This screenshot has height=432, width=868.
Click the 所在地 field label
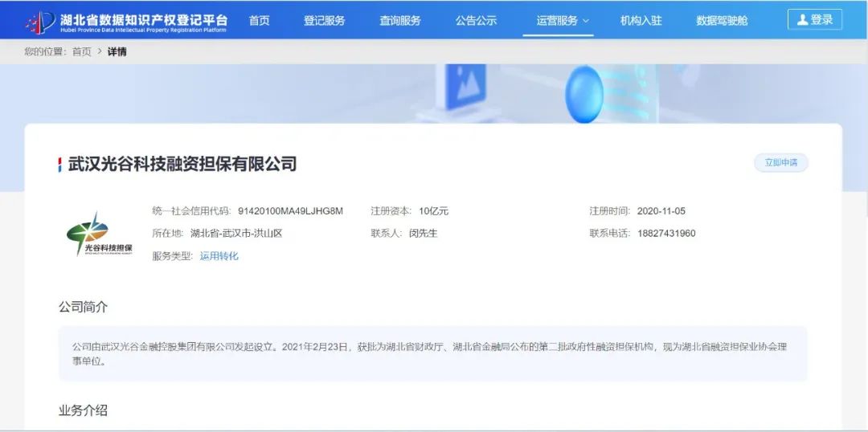coord(168,234)
